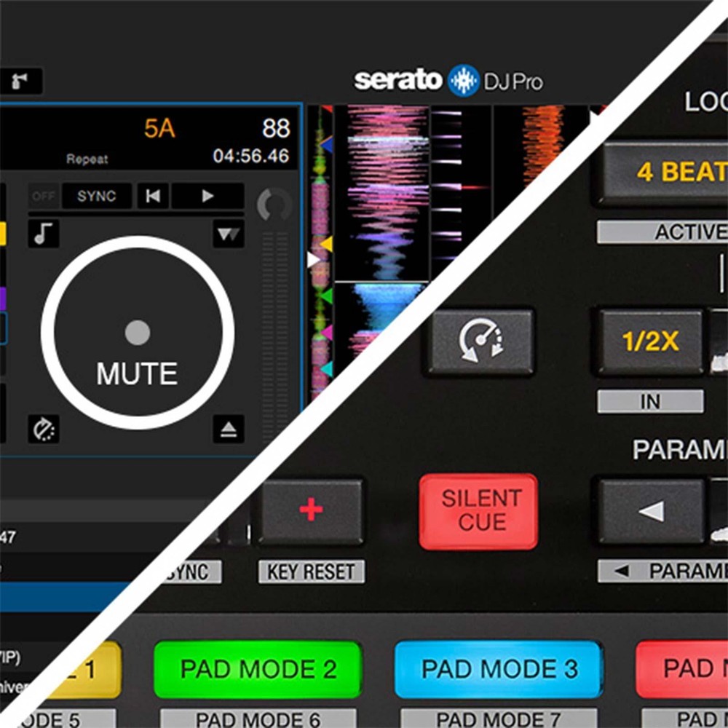The image size is (728, 728).
Task: Toggle the OFF button beside SYNC
Action: 43,196
